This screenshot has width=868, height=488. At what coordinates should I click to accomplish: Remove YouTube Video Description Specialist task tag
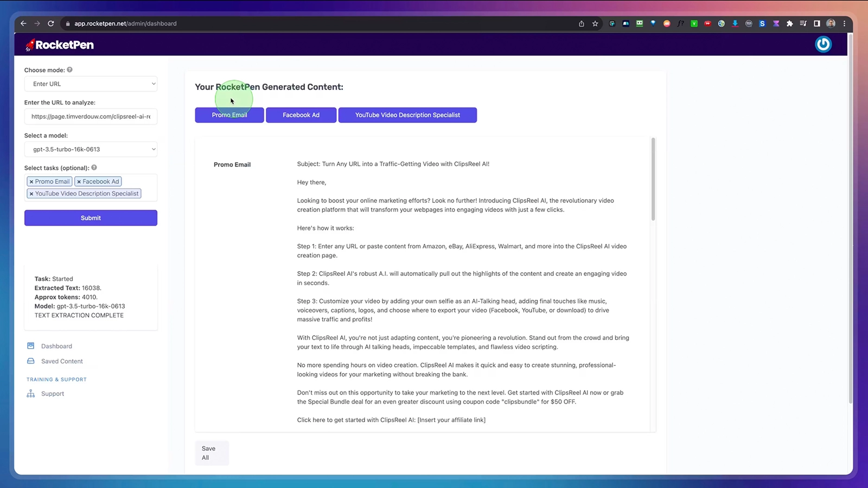[x=31, y=194]
